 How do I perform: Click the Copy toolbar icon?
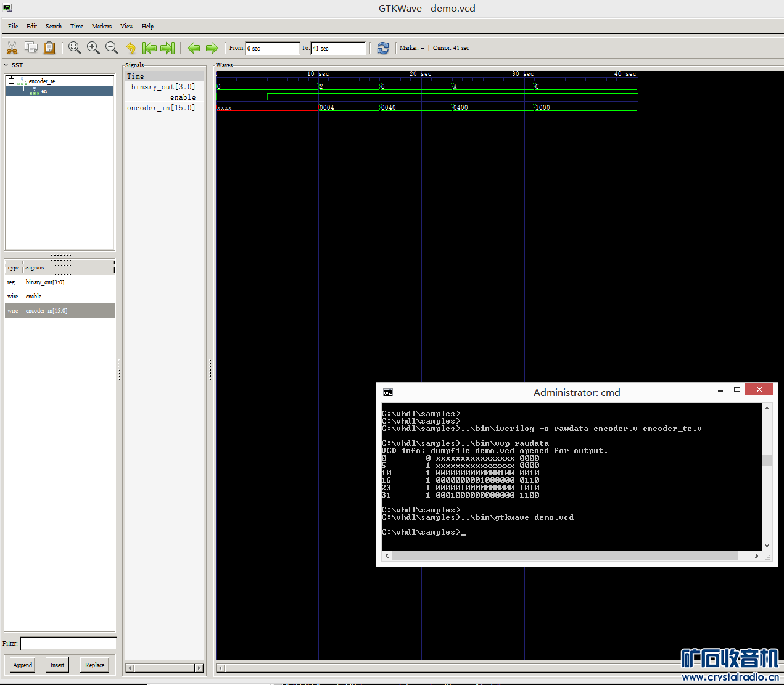click(31, 47)
